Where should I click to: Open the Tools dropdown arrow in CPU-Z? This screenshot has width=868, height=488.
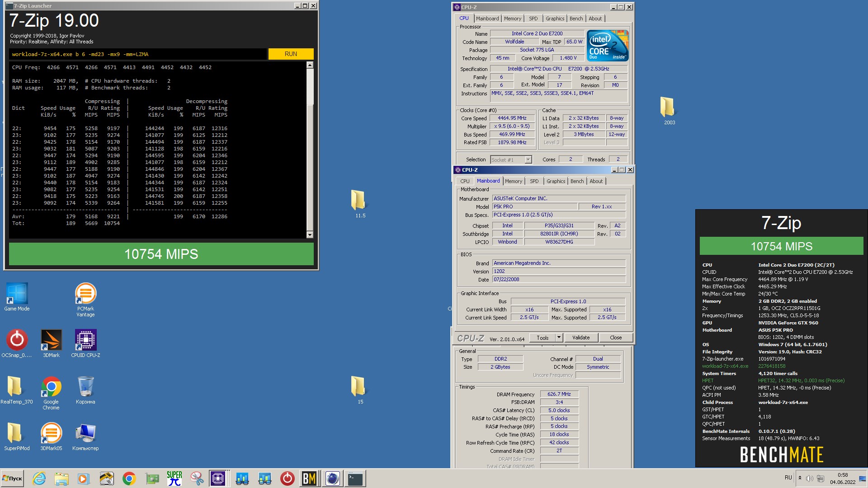coord(559,338)
